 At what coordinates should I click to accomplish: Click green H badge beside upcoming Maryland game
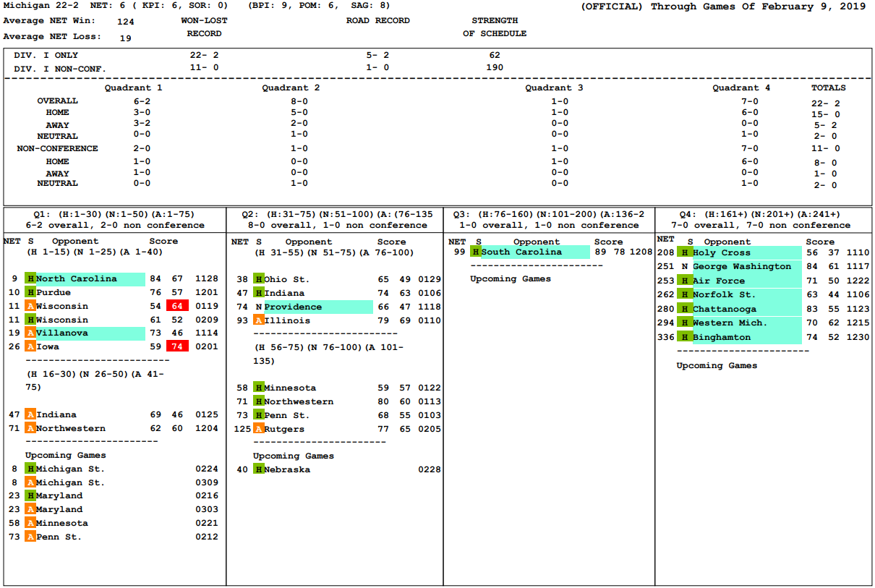30,496
